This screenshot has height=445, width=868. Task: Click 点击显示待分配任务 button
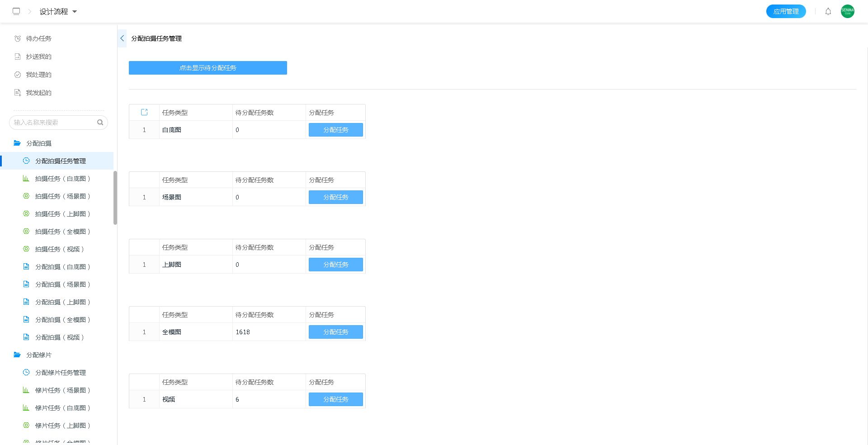pyautogui.click(x=208, y=68)
